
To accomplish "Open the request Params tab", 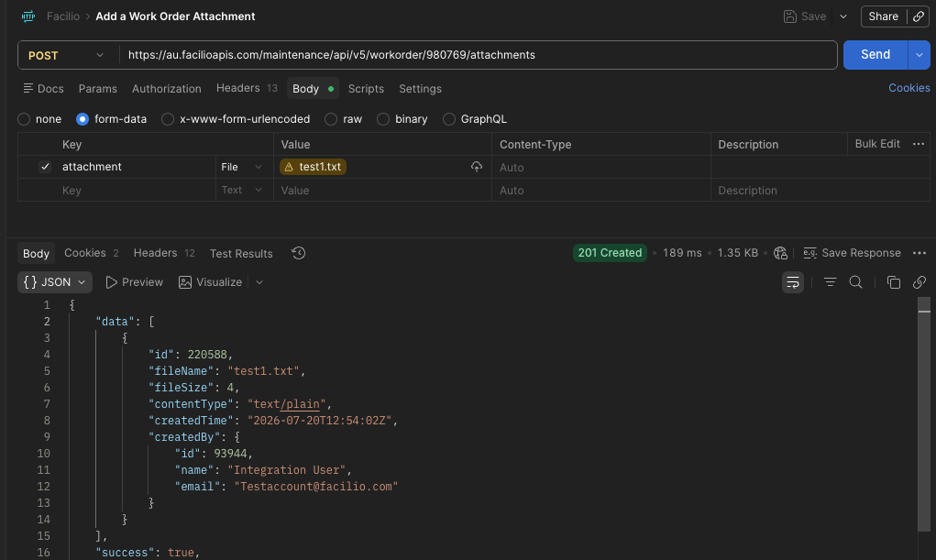I will [98, 88].
